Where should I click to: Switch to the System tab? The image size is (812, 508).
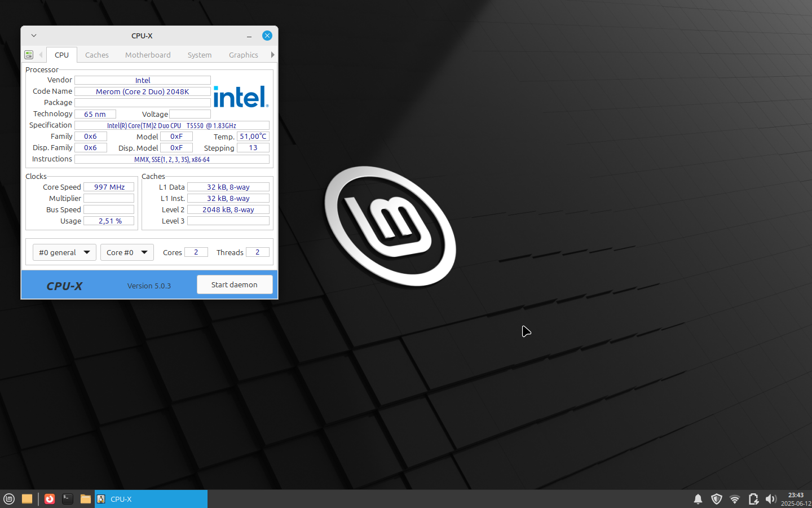click(200, 55)
